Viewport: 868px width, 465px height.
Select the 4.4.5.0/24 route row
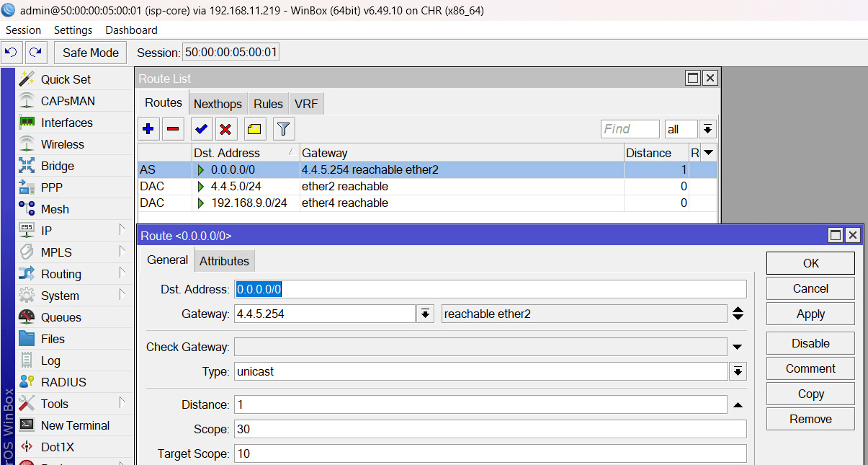tap(428, 187)
